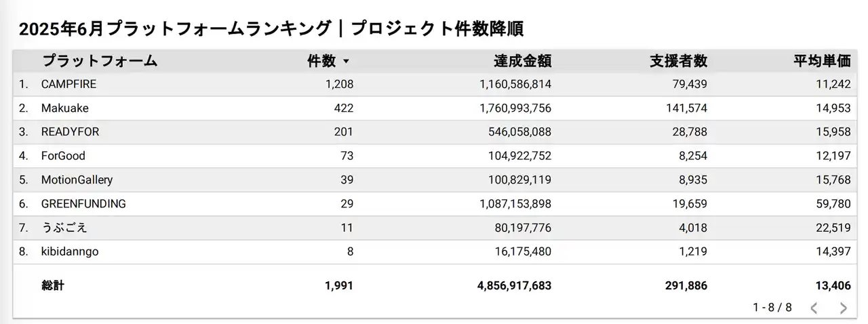Sort by 支援者数 column header

678,61
